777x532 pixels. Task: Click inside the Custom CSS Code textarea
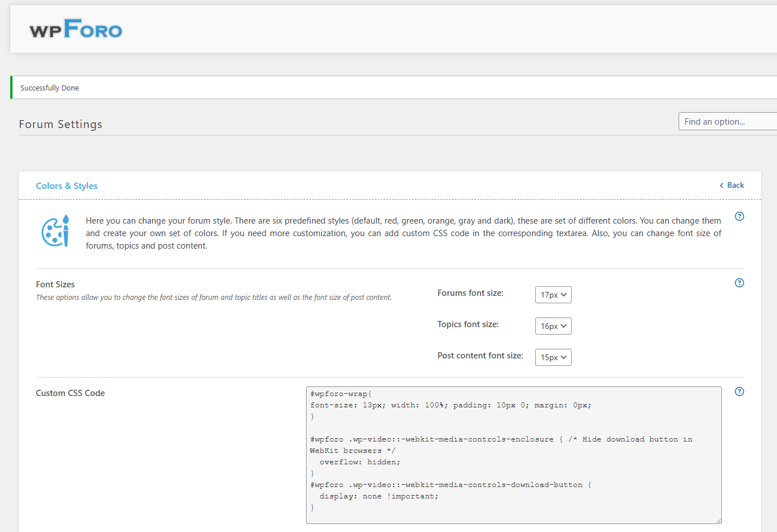pos(513,455)
